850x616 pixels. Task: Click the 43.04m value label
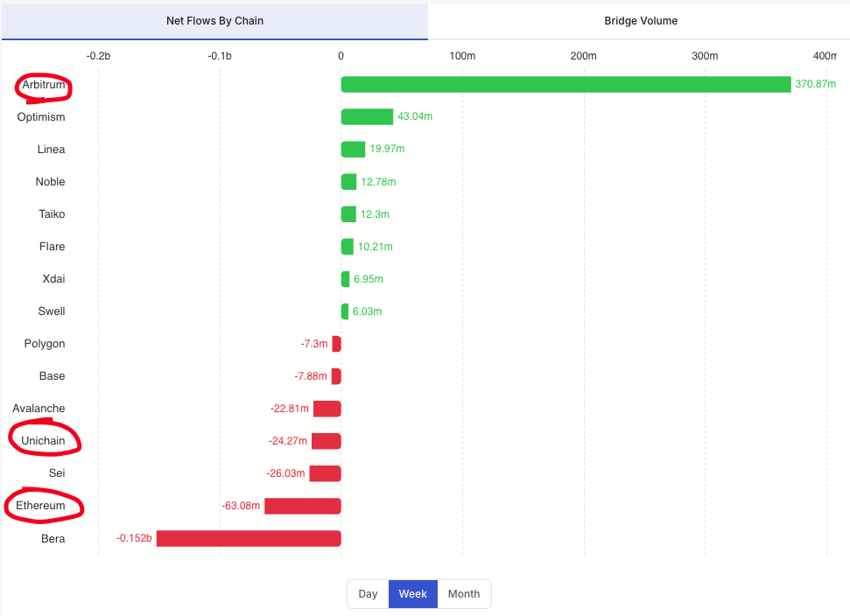click(415, 116)
